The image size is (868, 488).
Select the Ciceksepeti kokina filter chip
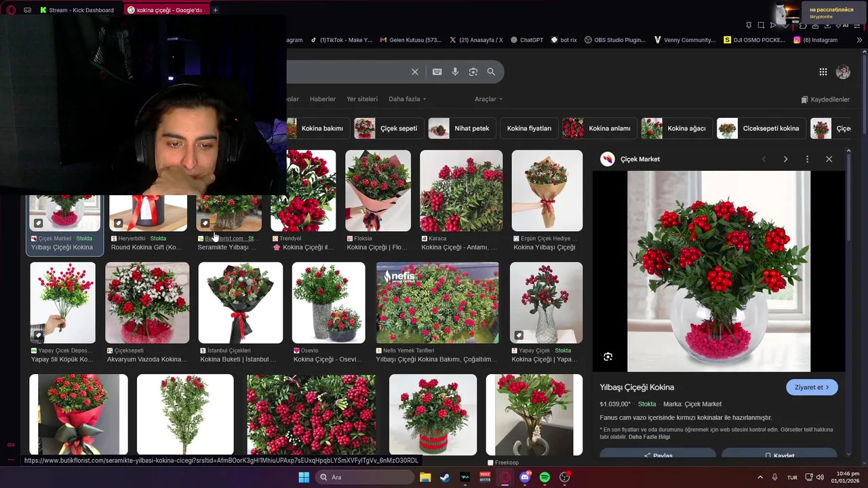point(762,128)
